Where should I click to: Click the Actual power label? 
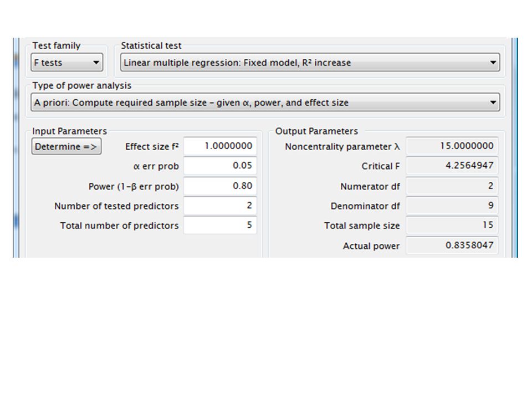pyautogui.click(x=371, y=246)
